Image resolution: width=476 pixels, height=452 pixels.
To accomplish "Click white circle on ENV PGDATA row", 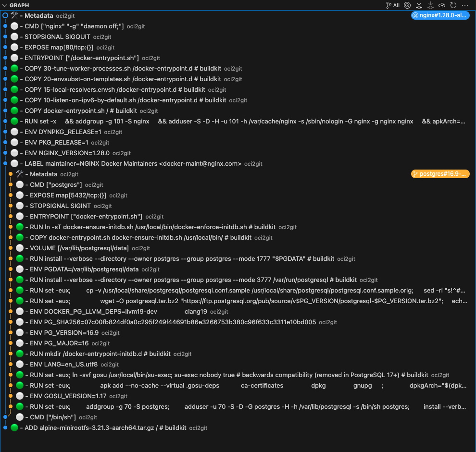I will (x=20, y=269).
